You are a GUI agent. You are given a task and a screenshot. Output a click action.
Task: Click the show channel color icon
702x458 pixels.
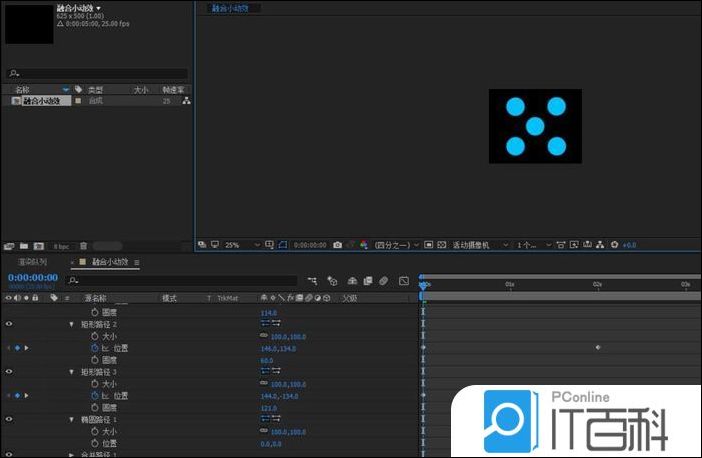point(364,245)
